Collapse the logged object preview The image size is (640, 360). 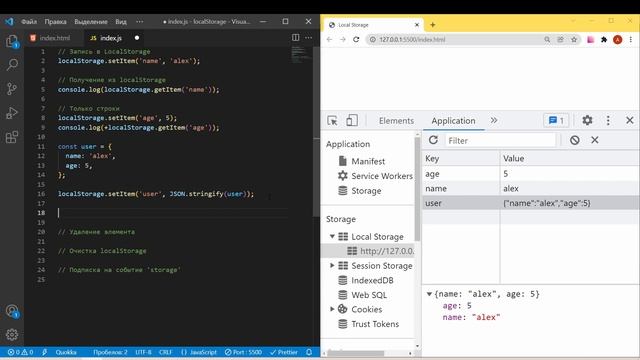coord(429,294)
